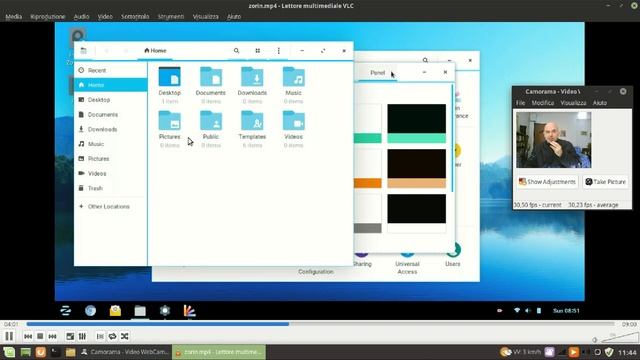Skip to the previous media in VLC
The height and width of the screenshot is (360, 640).
tap(28, 336)
